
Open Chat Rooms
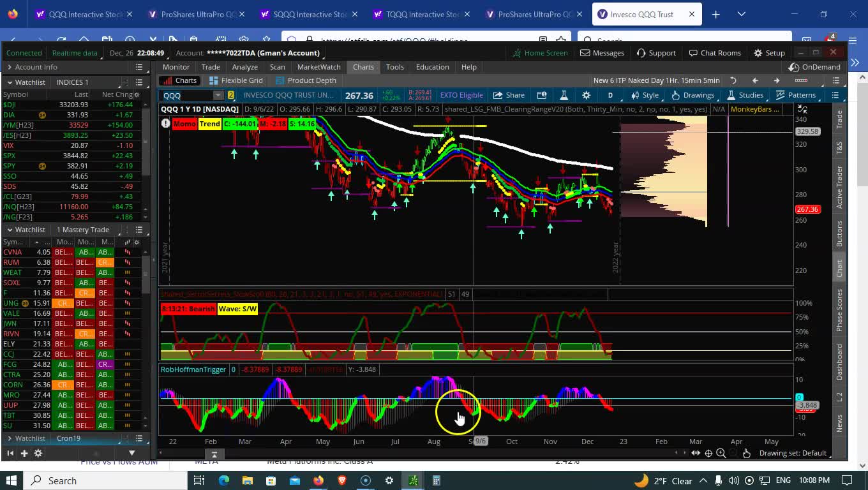[x=715, y=53]
